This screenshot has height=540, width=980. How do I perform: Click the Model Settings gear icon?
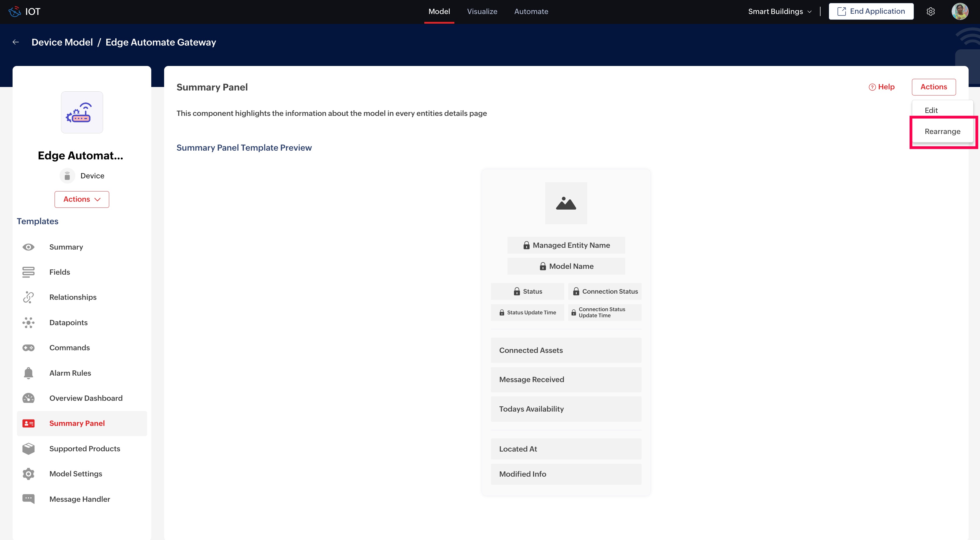click(x=28, y=473)
